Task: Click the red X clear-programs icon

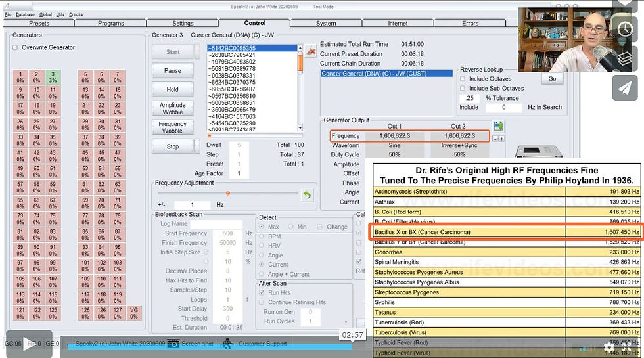Action: (x=311, y=51)
